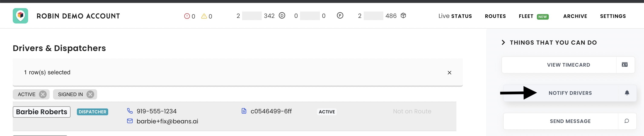Go to the Routes tab
Viewport: 644px width, 136px height.
(495, 16)
